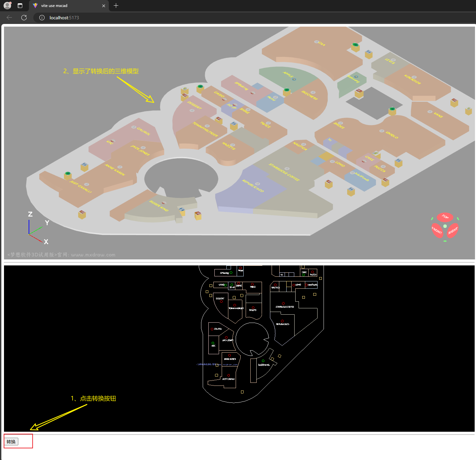The image size is (476, 460).
Task: Click the UNIQLO label in 3D model
Action: [392, 135]
